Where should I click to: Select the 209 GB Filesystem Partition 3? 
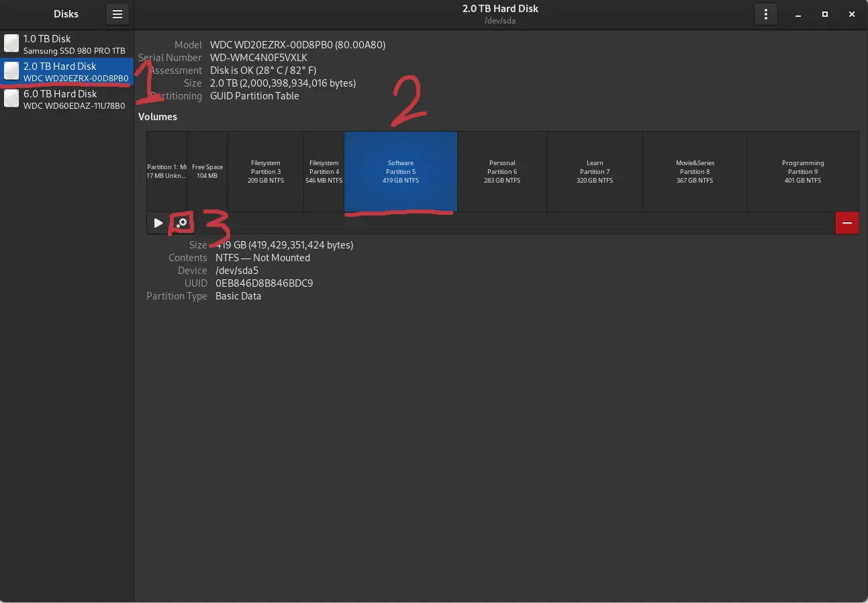pyautogui.click(x=265, y=171)
